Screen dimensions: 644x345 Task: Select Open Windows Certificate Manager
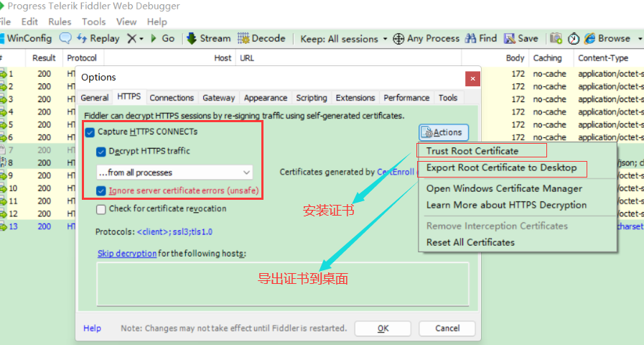pos(504,188)
